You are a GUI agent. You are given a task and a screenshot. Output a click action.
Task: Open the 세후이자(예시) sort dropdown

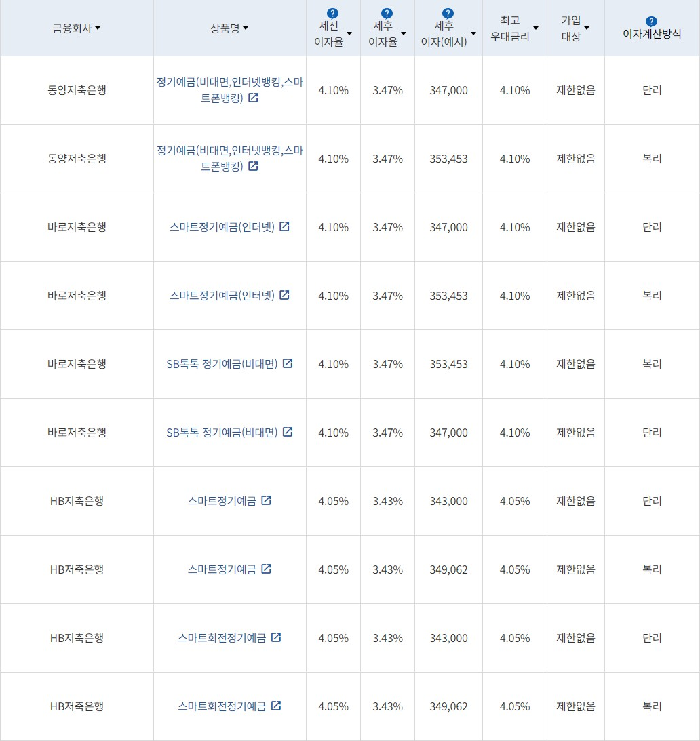(474, 33)
